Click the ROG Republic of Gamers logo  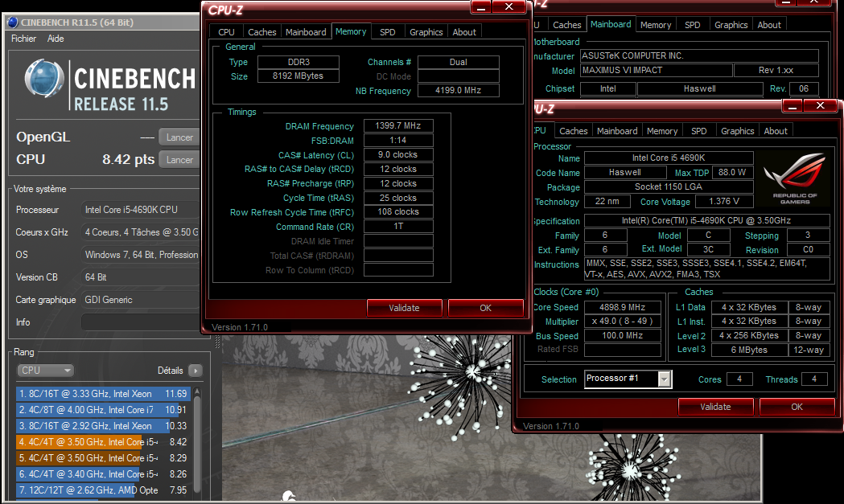click(x=794, y=178)
